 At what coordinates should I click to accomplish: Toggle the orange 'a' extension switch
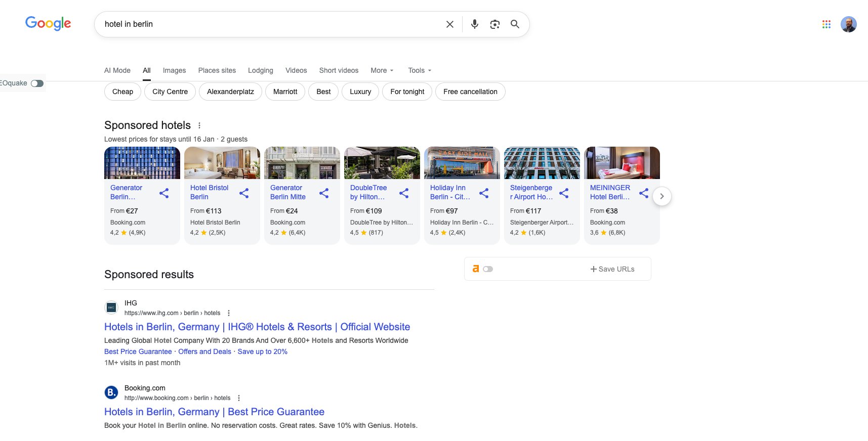click(x=488, y=269)
